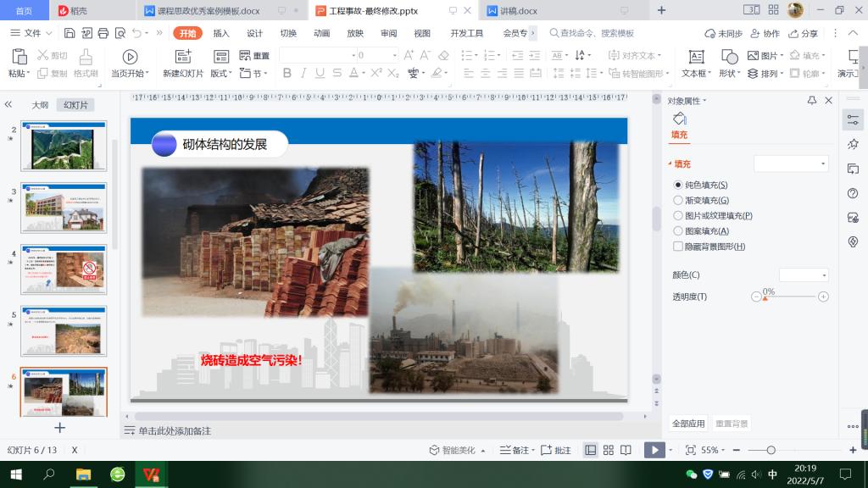Click the New Slide (新建幻灯片) icon
Viewport: 868px width, 488px height.
pyautogui.click(x=182, y=57)
